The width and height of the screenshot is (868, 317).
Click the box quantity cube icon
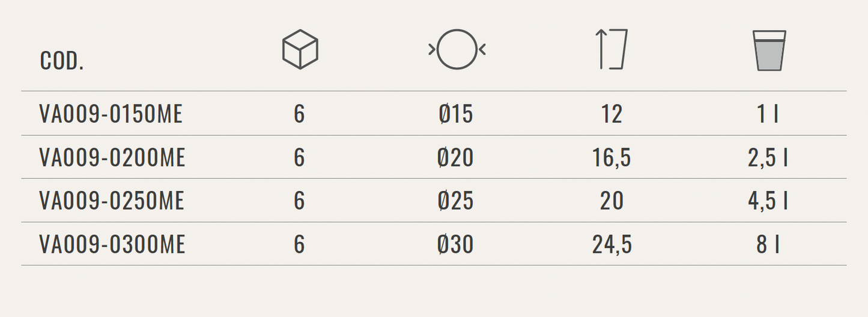tap(300, 49)
